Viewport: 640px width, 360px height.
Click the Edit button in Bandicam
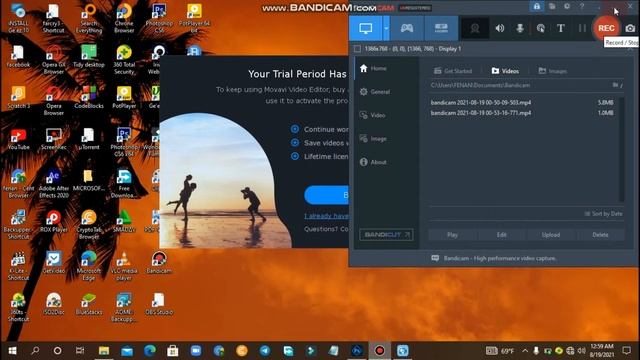(x=502, y=235)
